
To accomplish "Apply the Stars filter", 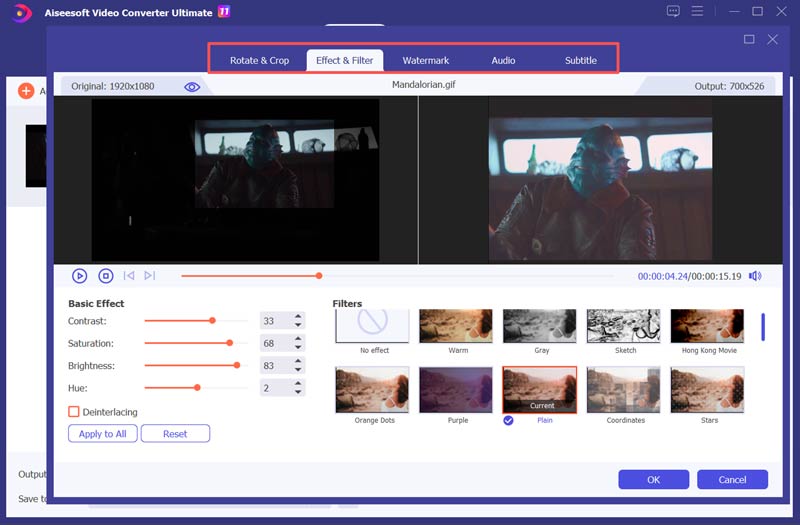I will pyautogui.click(x=707, y=390).
